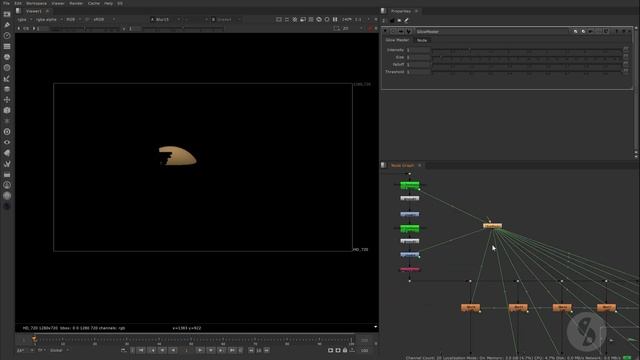640x360 pixels.
Task: Open the MetaData nodes toolbar menu
Action: [7, 153]
